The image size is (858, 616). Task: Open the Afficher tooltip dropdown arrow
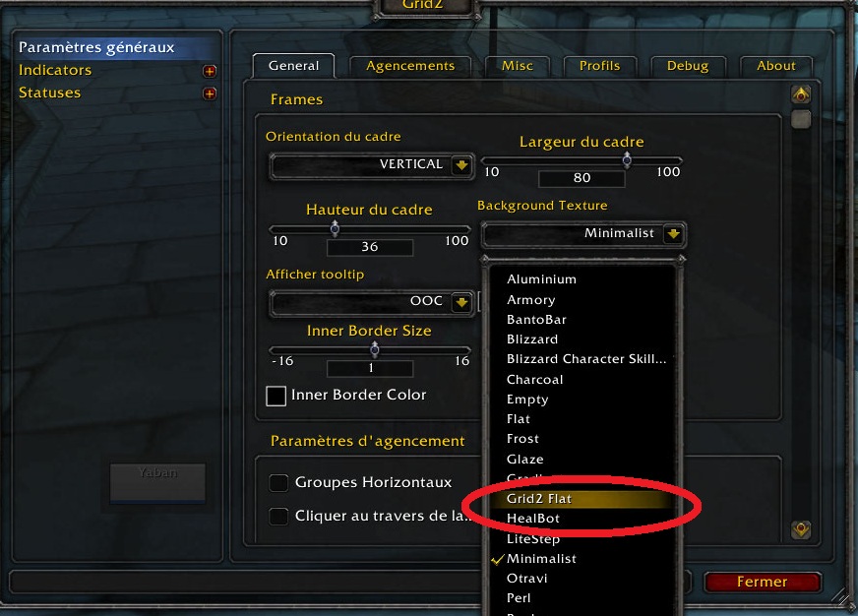point(461,302)
